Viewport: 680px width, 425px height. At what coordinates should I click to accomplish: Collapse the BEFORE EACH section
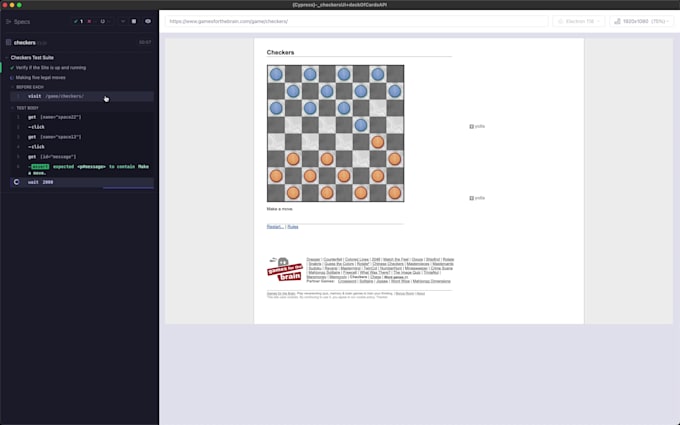tap(29, 87)
